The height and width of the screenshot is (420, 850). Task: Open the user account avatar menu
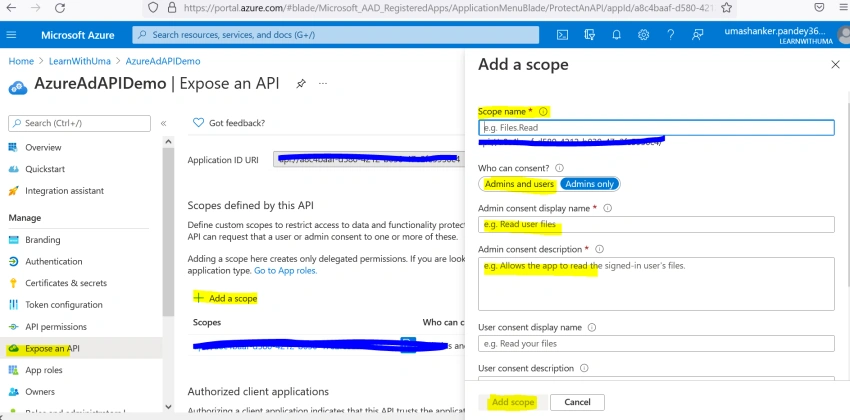pos(843,35)
